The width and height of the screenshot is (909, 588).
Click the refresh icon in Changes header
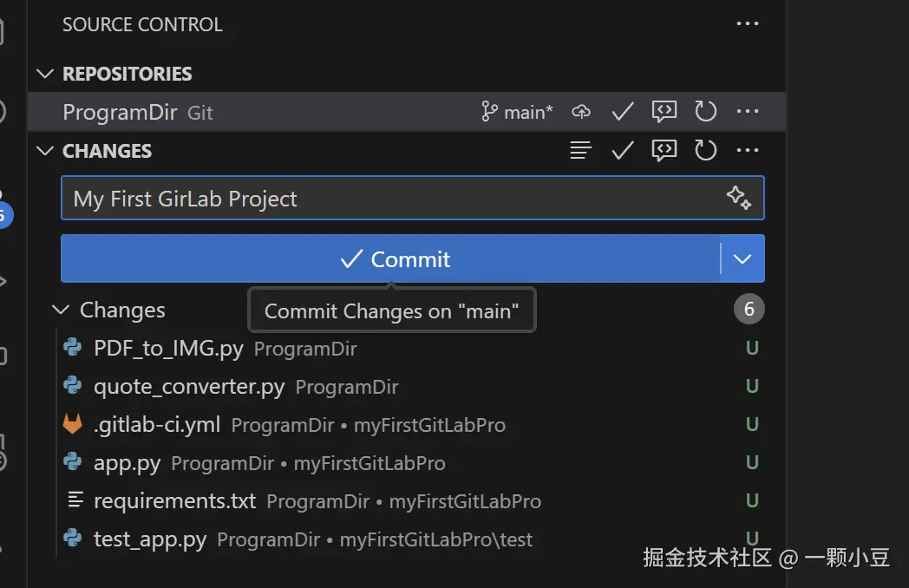706,151
